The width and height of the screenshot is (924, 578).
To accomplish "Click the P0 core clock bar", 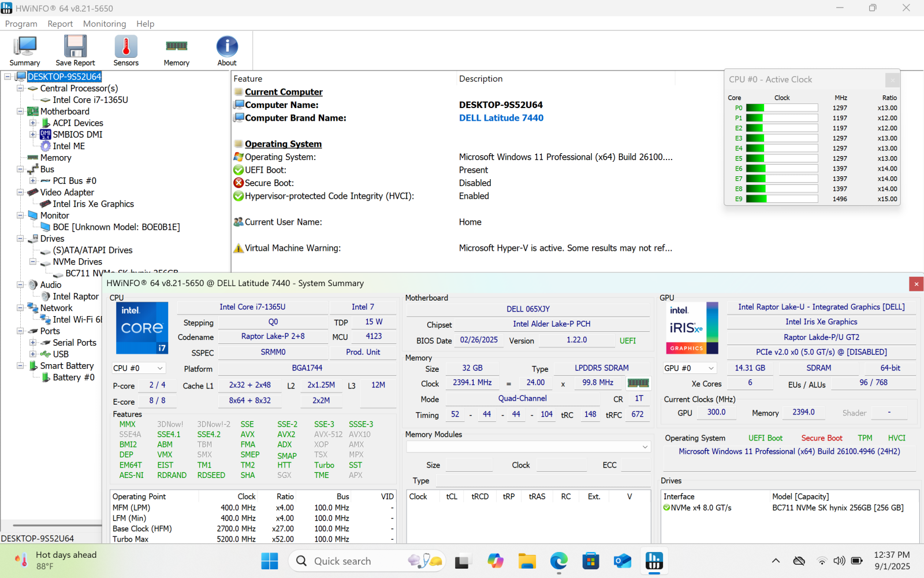I will [782, 108].
